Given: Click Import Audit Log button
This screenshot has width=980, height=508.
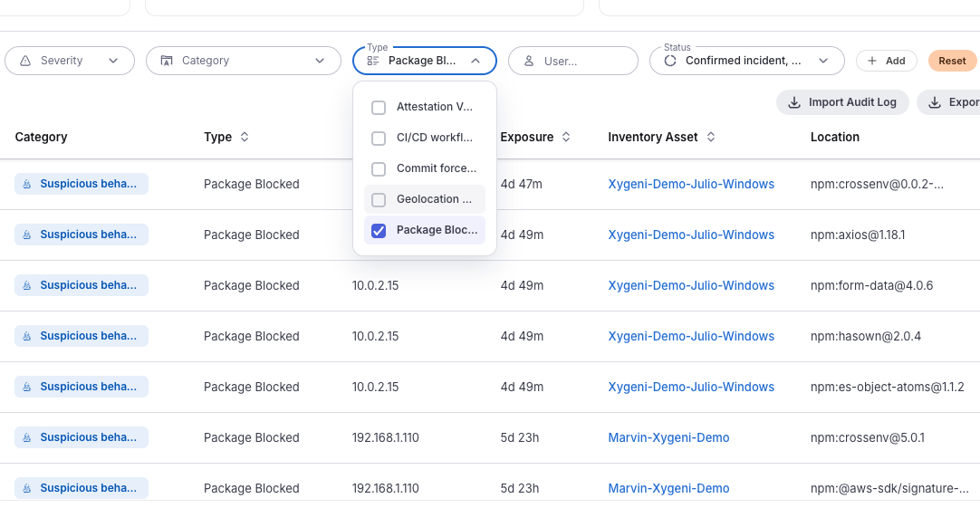Looking at the screenshot, I should (842, 102).
